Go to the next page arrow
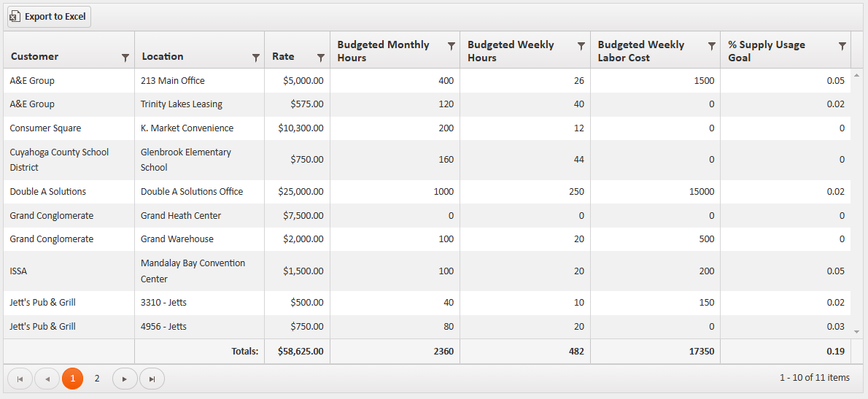The width and height of the screenshot is (868, 399). point(125,379)
